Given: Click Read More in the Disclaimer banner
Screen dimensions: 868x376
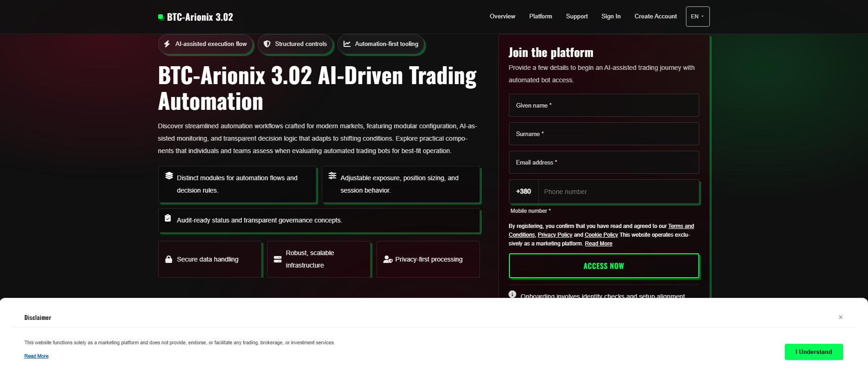Looking at the screenshot, I should pos(36,356).
